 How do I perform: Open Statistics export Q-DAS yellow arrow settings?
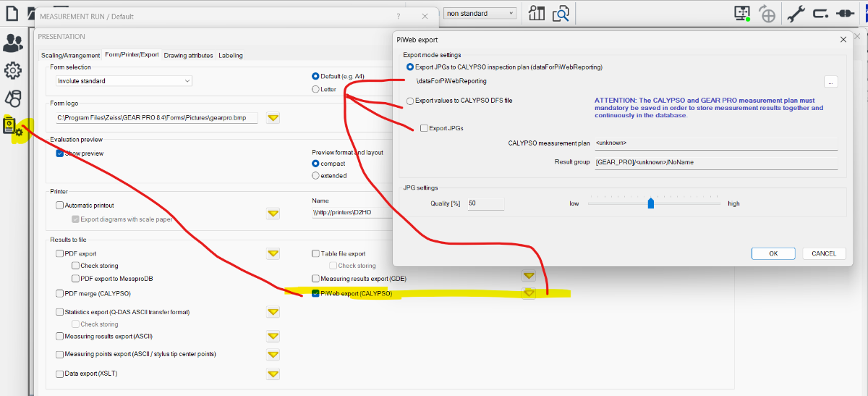point(273,312)
